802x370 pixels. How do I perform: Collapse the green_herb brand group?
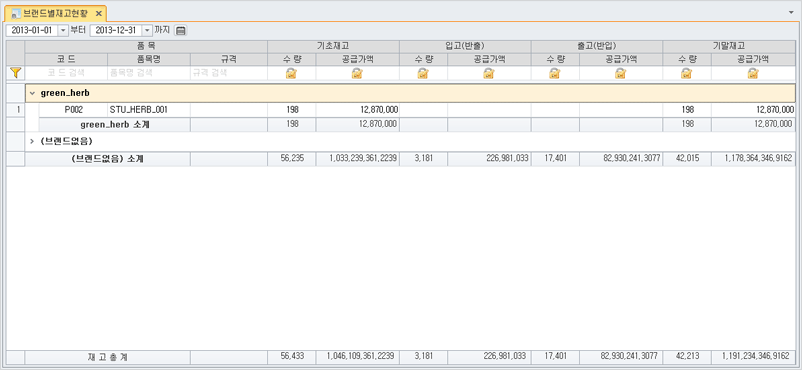[33, 94]
